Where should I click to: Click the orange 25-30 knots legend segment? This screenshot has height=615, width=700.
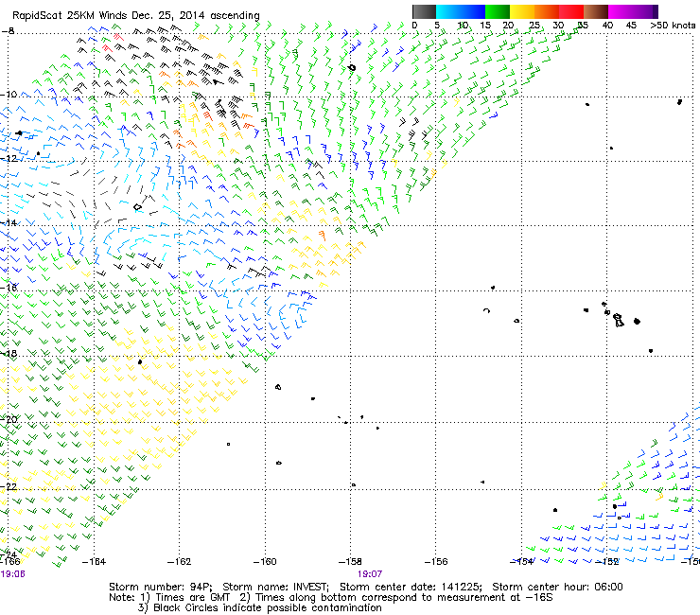coord(547,11)
